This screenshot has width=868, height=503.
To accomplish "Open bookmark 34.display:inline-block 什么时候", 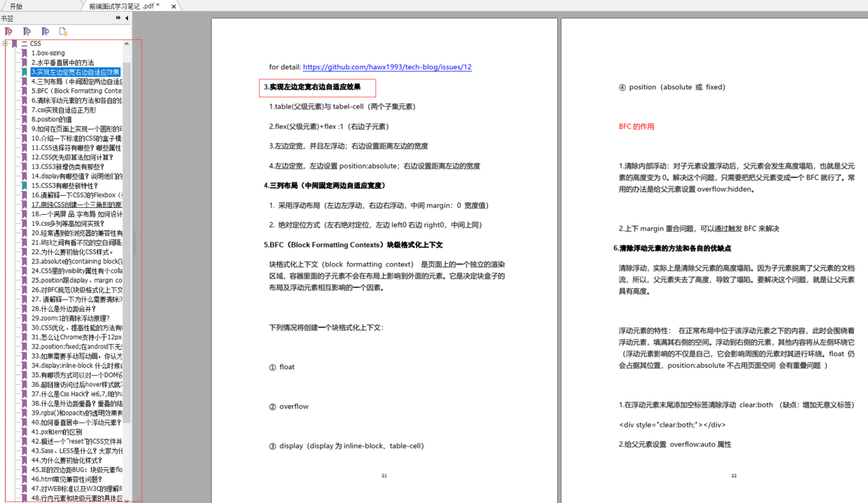I will pos(76,365).
